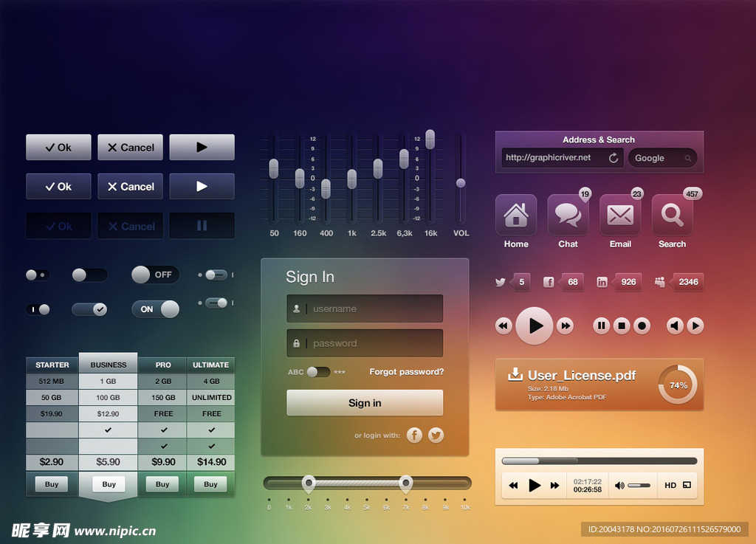Click the download icon beside User_License.pdf
This screenshot has height=544, width=756.
point(515,375)
